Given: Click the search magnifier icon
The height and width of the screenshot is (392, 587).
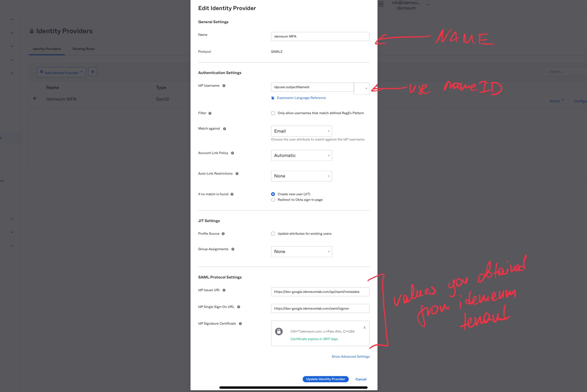Looking at the screenshot, I should (546, 72).
